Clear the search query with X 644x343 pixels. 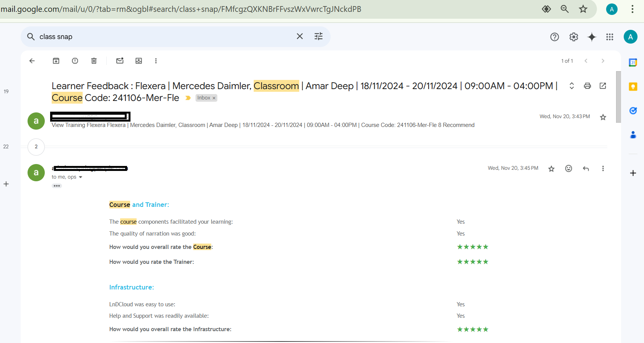click(300, 36)
